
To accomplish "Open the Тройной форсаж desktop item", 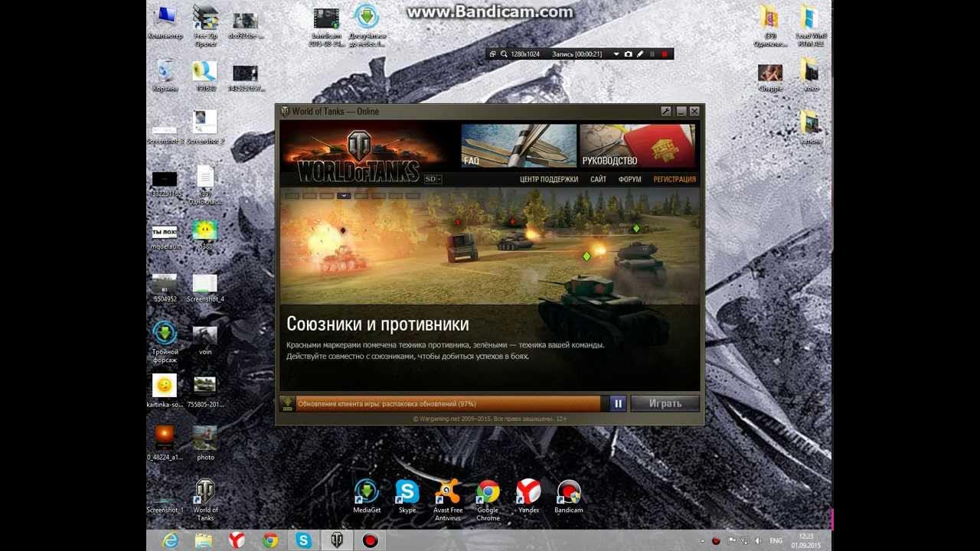I will coord(165,342).
